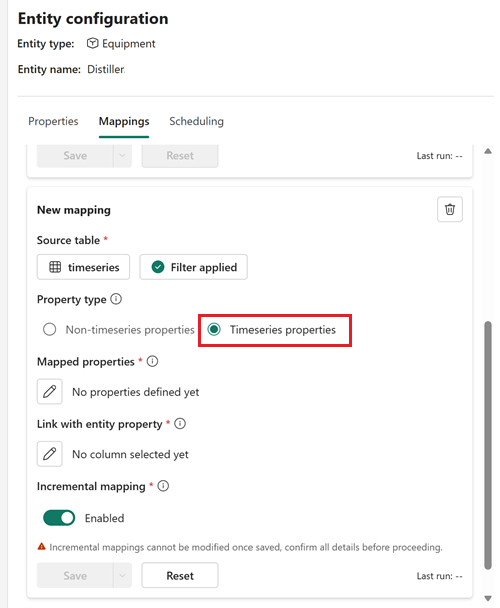Choose the timeseries source table button

pyautogui.click(x=83, y=267)
